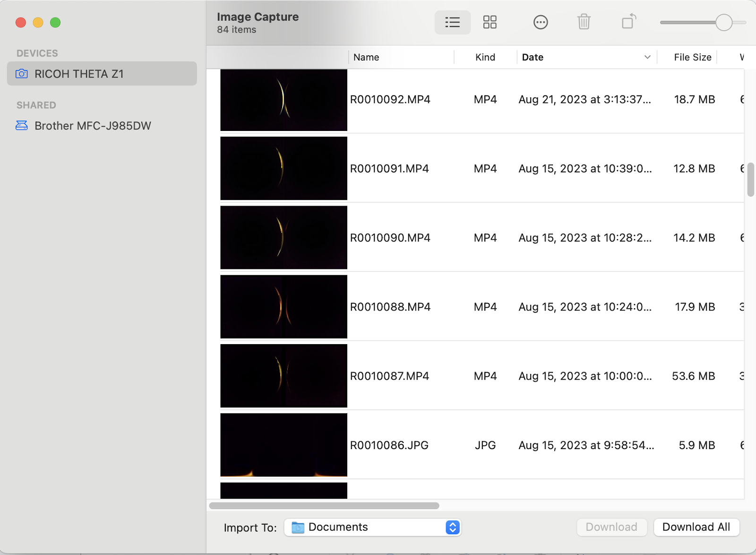The width and height of the screenshot is (756, 555).
Task: Sort files by File Size column
Action: coord(692,57)
